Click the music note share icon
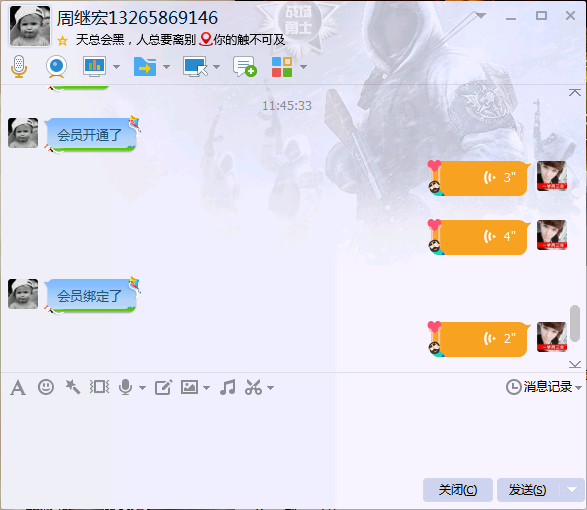The width and height of the screenshot is (587, 510). [x=228, y=387]
